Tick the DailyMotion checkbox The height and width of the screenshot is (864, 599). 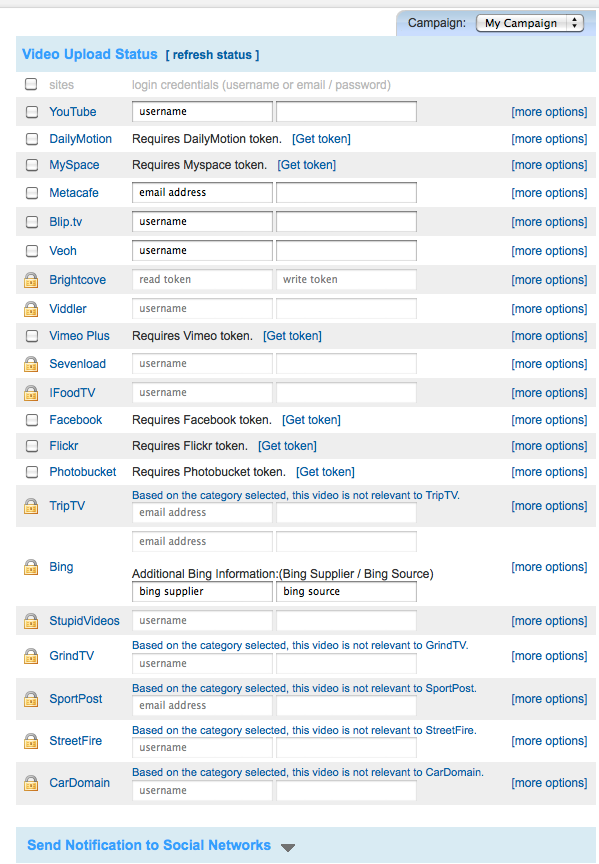(x=32, y=139)
